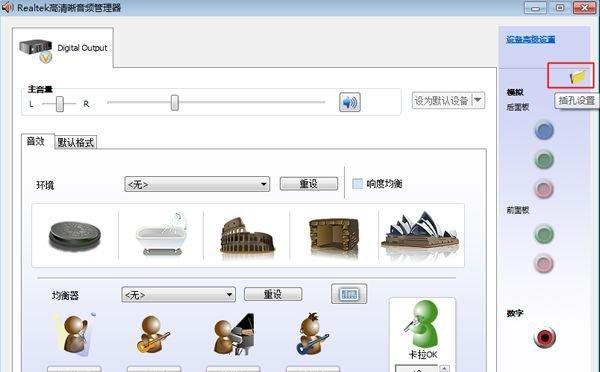
Task: Open the 设备高级设置 link
Action: pyautogui.click(x=530, y=39)
